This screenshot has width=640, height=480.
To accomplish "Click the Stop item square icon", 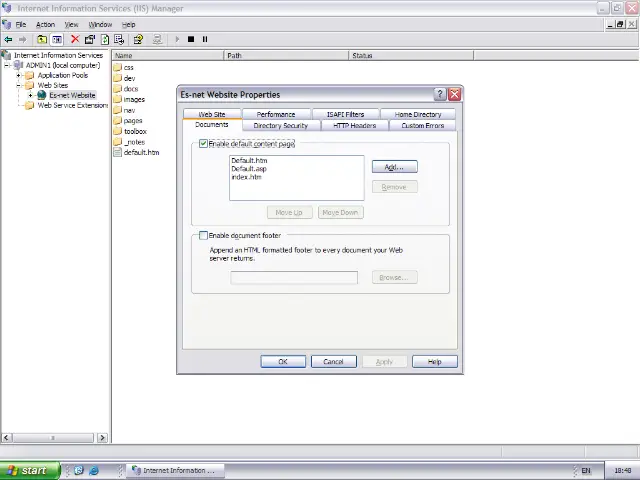I will pos(191,39).
